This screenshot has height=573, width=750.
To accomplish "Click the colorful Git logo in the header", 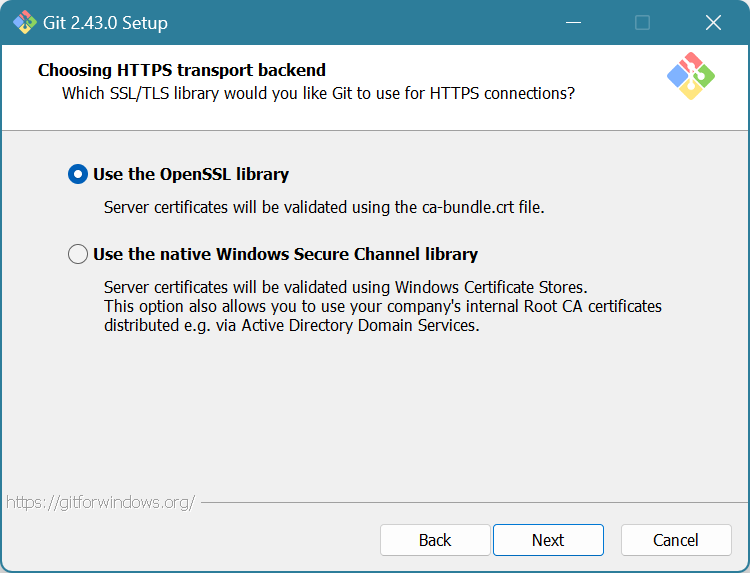I will [x=690, y=76].
